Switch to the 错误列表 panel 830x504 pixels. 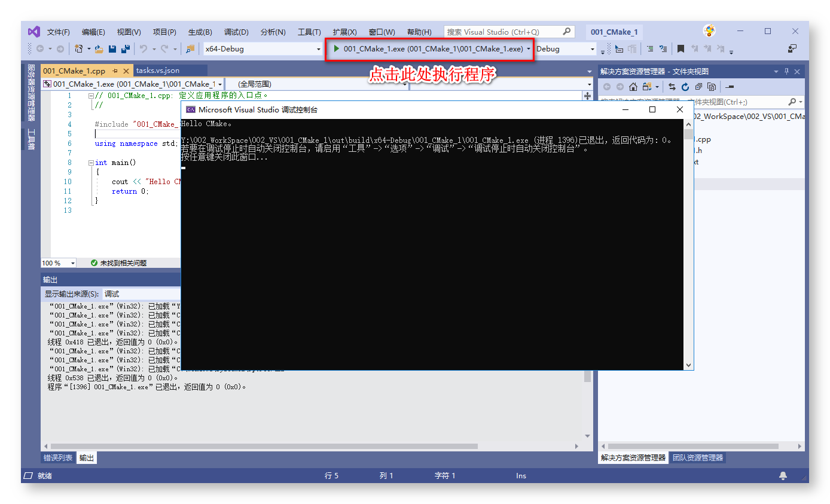tap(57, 457)
